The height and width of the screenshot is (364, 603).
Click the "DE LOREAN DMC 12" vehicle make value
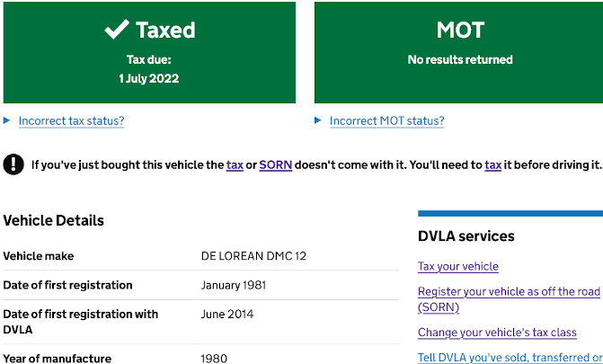click(253, 256)
